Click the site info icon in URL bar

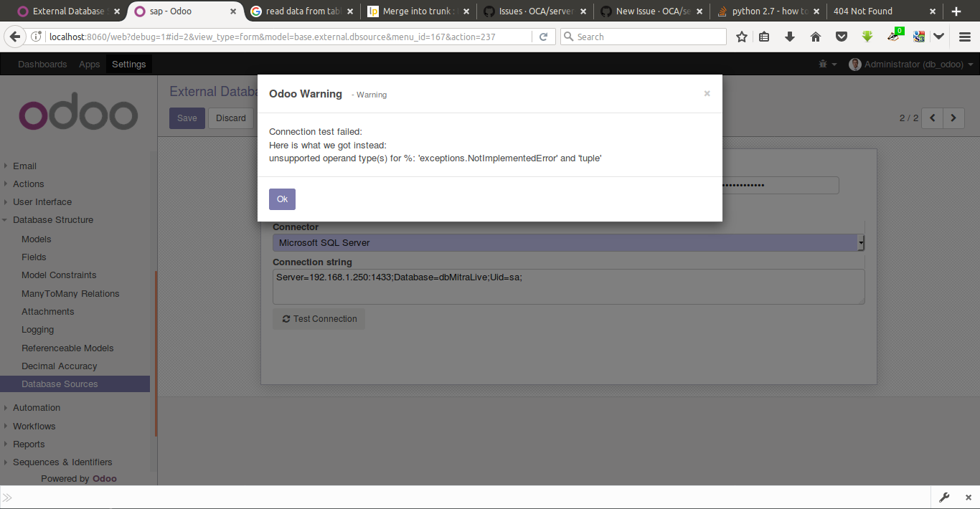pos(37,37)
